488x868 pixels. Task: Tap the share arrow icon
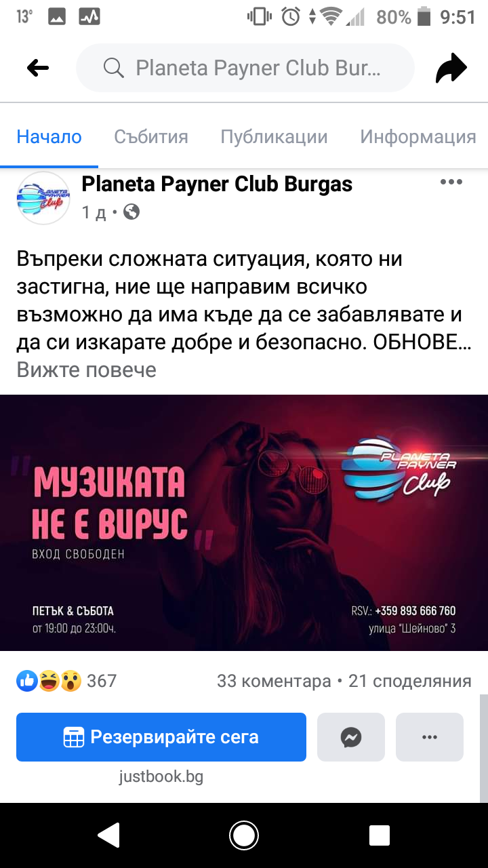click(451, 68)
